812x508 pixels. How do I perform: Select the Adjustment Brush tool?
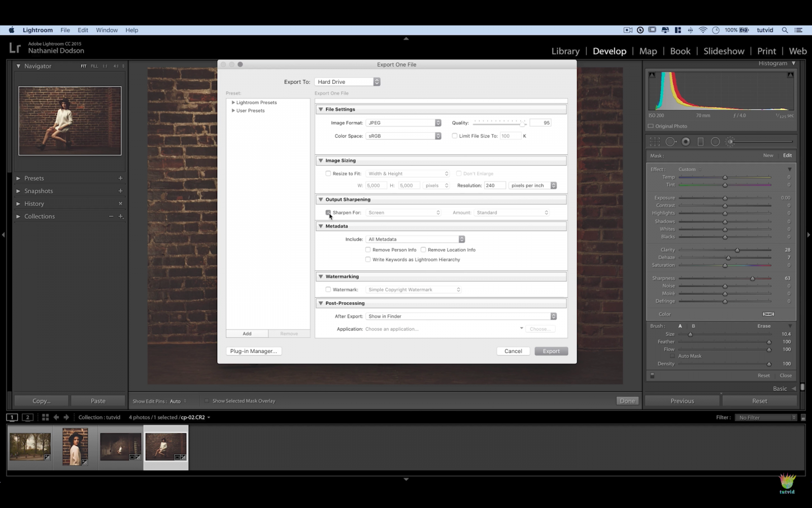click(731, 141)
